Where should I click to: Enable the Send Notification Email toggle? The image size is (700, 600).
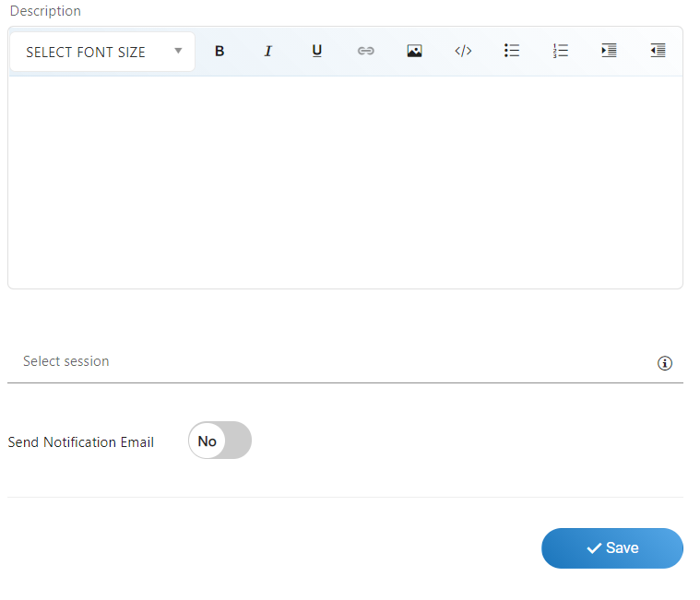point(219,441)
